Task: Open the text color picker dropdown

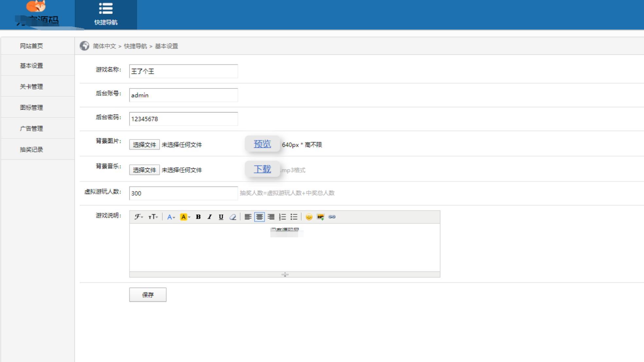Action: pyautogui.click(x=171, y=217)
